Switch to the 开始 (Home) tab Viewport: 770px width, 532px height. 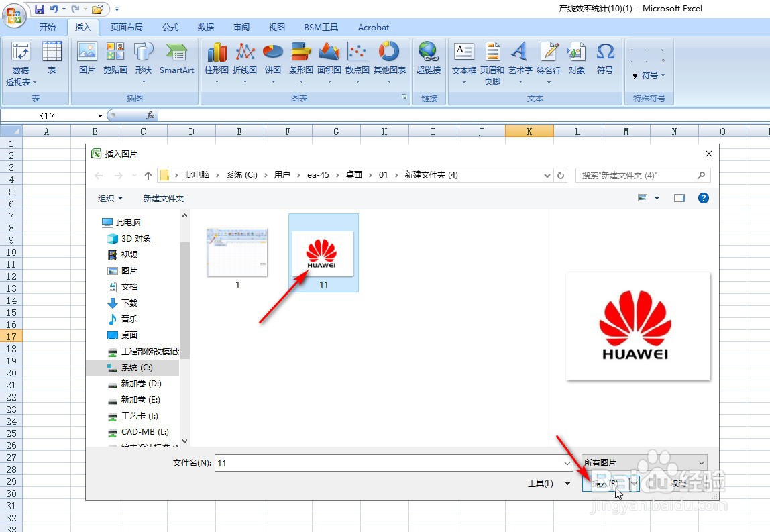(x=48, y=28)
